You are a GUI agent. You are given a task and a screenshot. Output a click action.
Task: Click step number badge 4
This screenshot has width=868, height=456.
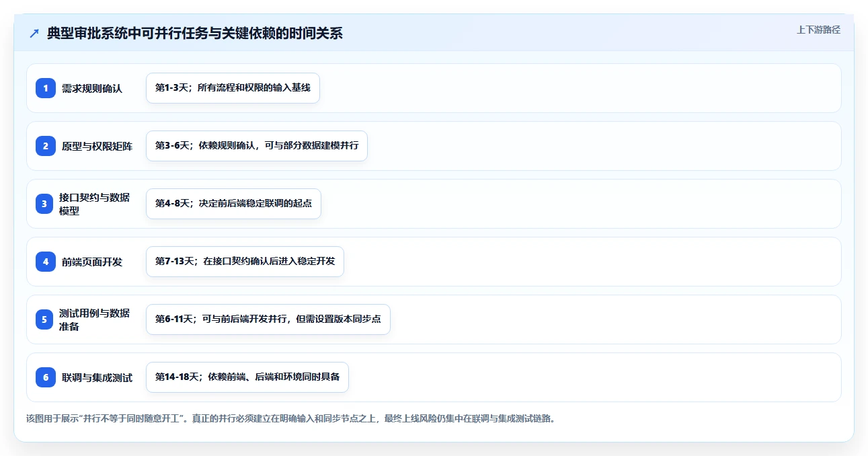pyautogui.click(x=46, y=262)
